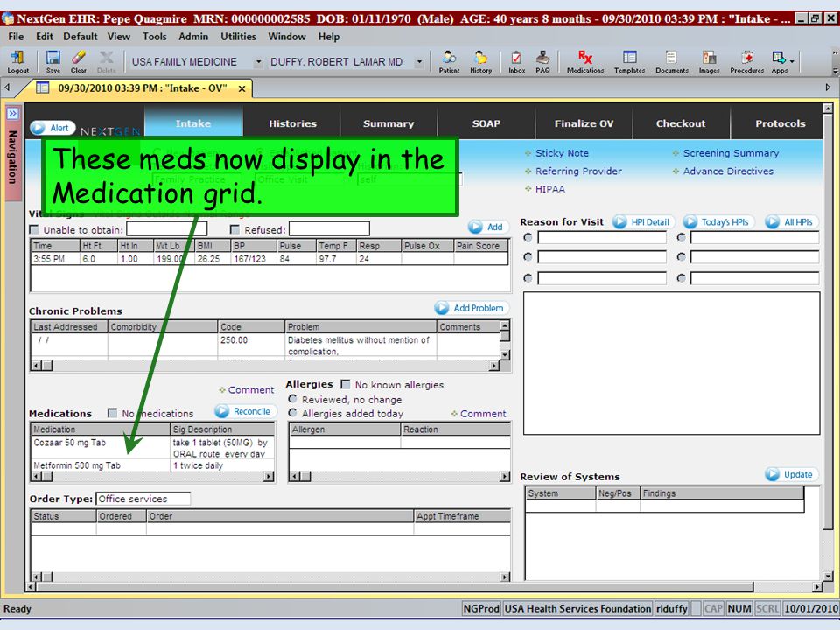840x630 pixels.
Task: Expand the Apps dropdown arrow
Action: (x=792, y=61)
